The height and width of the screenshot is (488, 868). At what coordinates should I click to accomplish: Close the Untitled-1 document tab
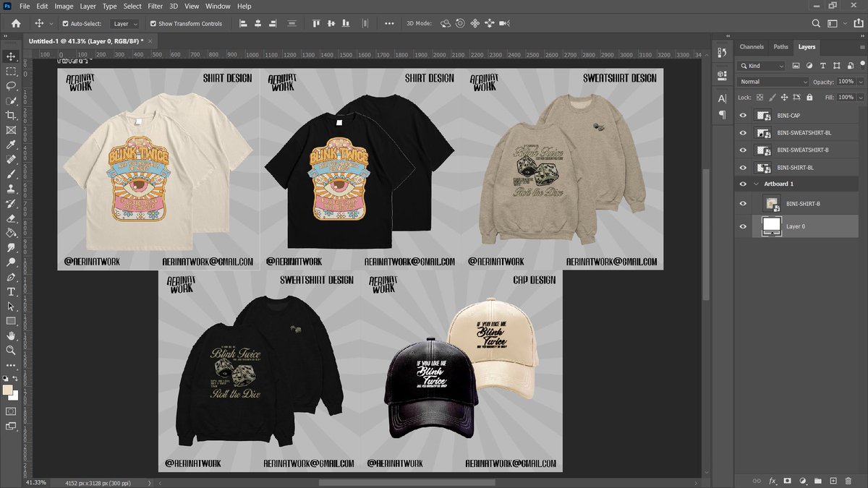click(x=150, y=41)
